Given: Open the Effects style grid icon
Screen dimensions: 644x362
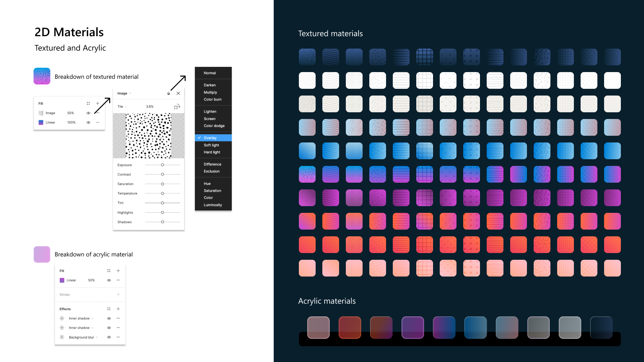Looking at the screenshot, I should (109, 309).
